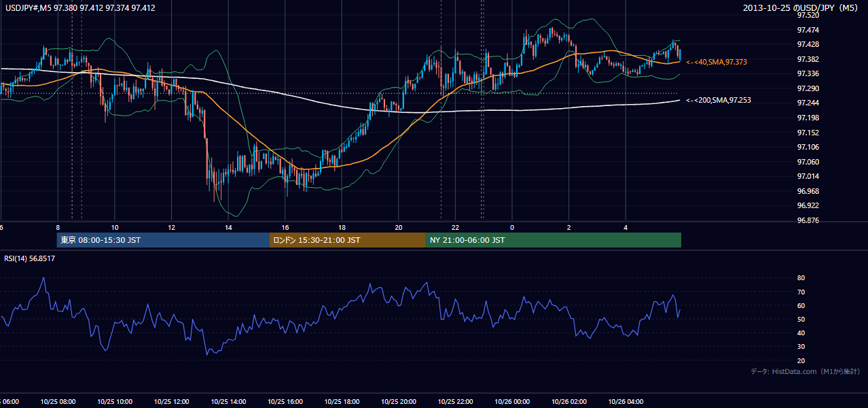Select the ロンドン 15:30-21:00 JST session bar

348,240
